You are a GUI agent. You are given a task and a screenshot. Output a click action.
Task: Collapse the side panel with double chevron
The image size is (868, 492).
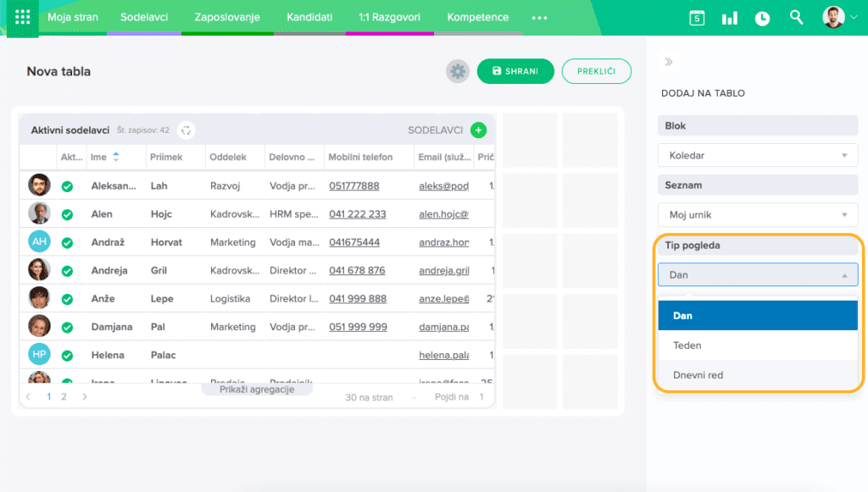pos(669,62)
